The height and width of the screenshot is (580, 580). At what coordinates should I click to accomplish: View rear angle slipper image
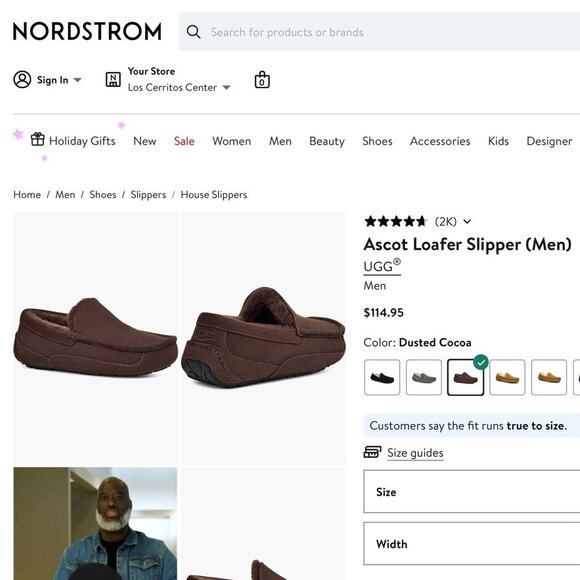coord(263,338)
